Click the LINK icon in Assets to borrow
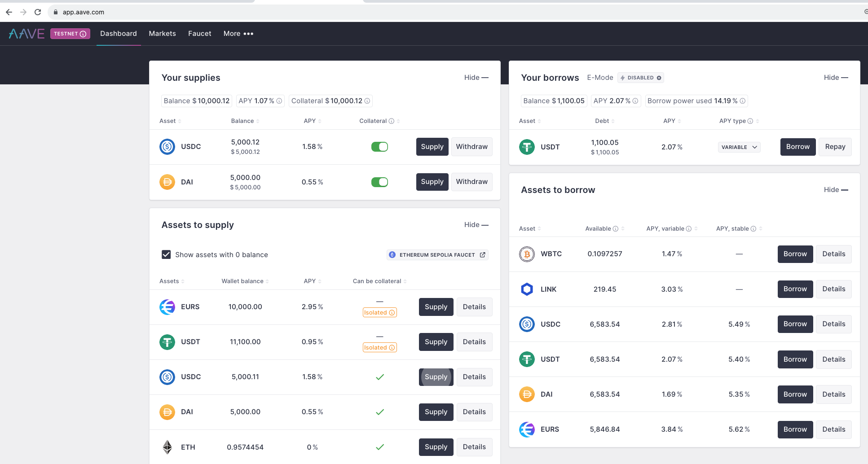This screenshot has width=868, height=464. [x=527, y=289]
